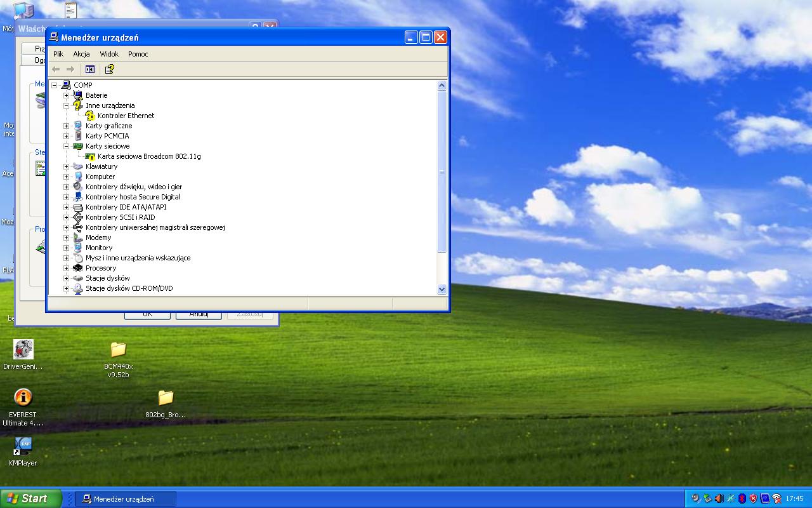
Task: Select the Stacje dysków label
Action: [x=108, y=278]
